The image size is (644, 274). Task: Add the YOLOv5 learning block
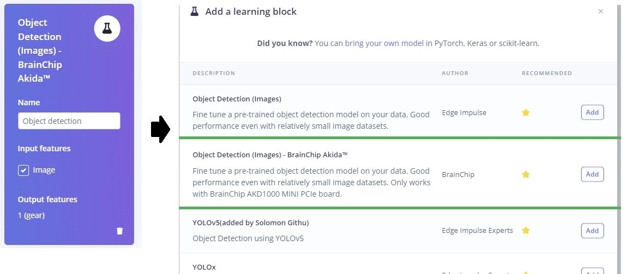click(592, 231)
